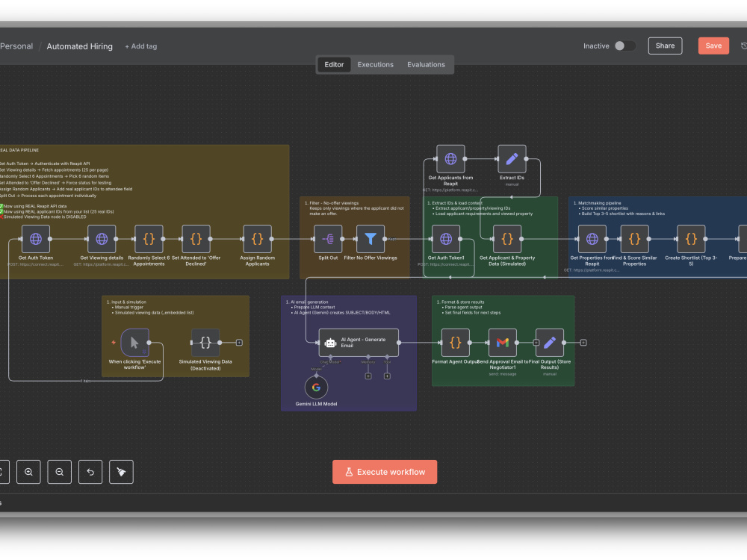Switch to the Executions tab

point(376,65)
